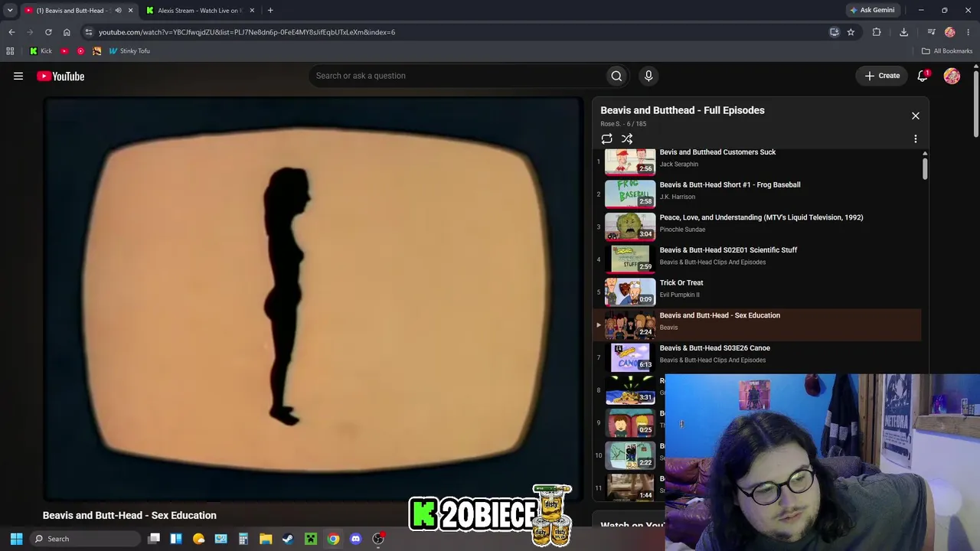980x551 pixels.
Task: Open the YouTube account avatar menu
Action: click(952, 76)
